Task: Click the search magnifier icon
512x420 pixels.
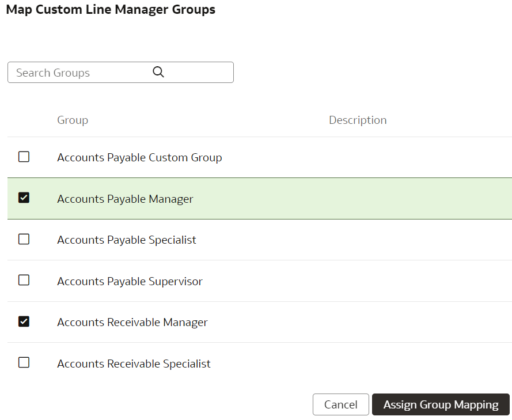Action: pos(158,71)
